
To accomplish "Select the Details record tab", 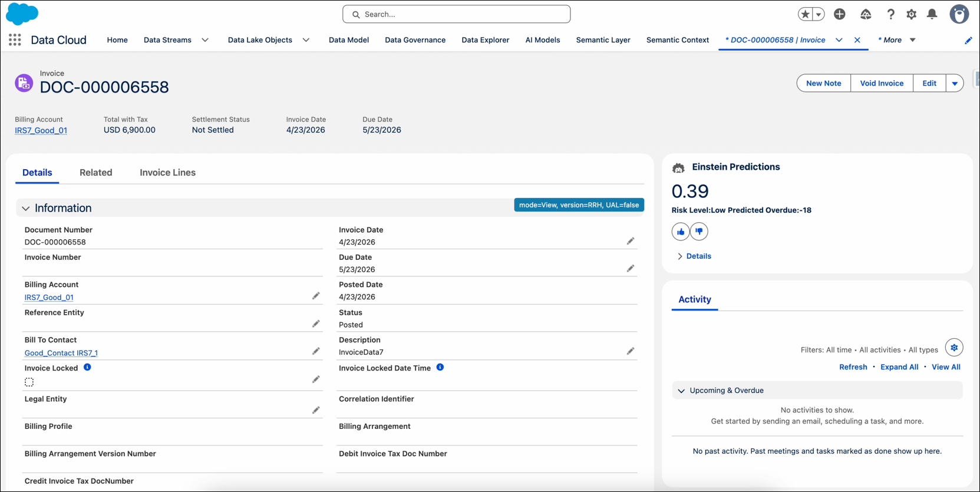I will pyautogui.click(x=37, y=173).
